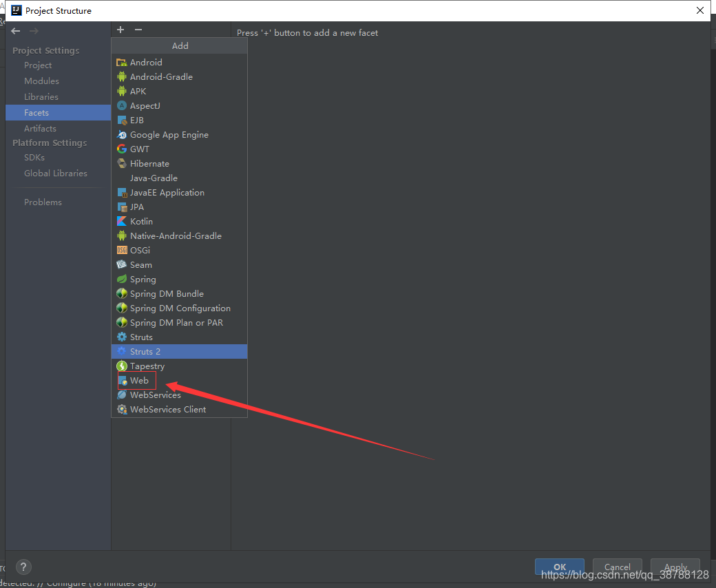716x588 pixels.
Task: Click the Seam facet icon
Action: click(x=121, y=265)
